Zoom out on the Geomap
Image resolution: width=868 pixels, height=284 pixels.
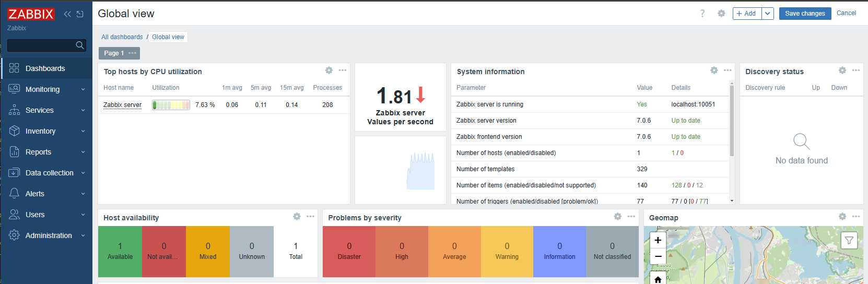(658, 256)
